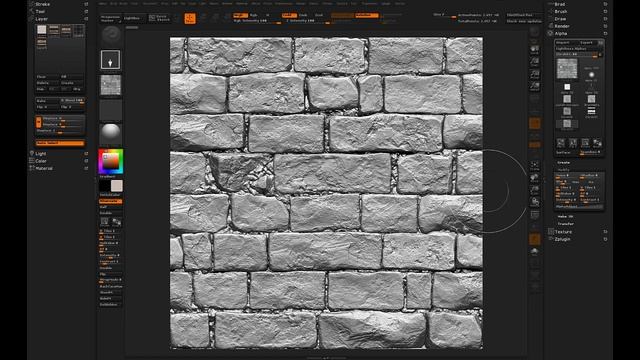Image resolution: width=640 pixels, height=360 pixels.
Task: Dock the Stroke palette using its side icon
Action: [86, 4]
